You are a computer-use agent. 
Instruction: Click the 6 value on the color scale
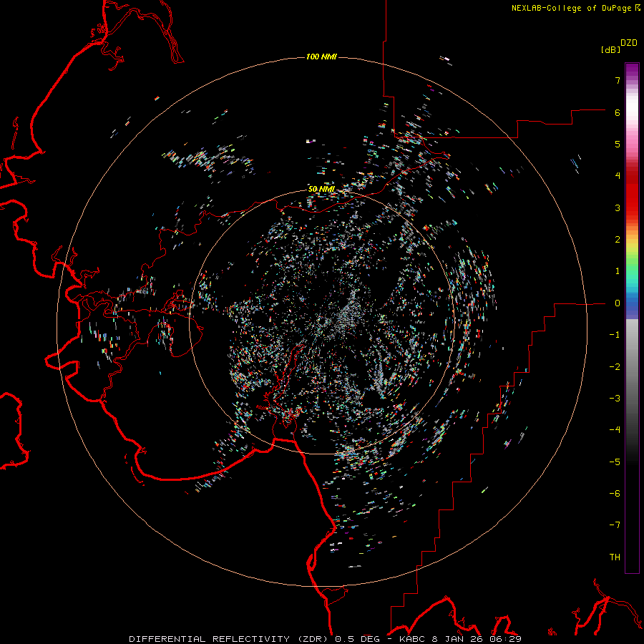(x=618, y=112)
